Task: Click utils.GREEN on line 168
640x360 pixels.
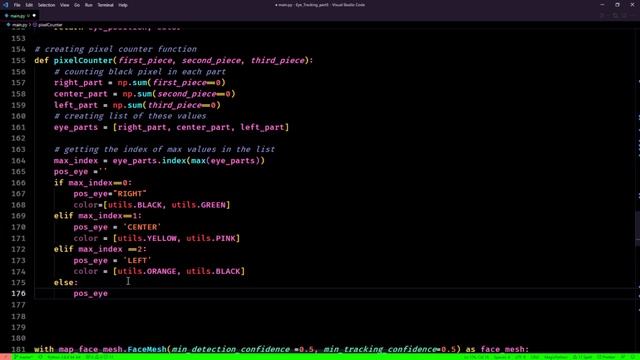Action: (x=199, y=205)
